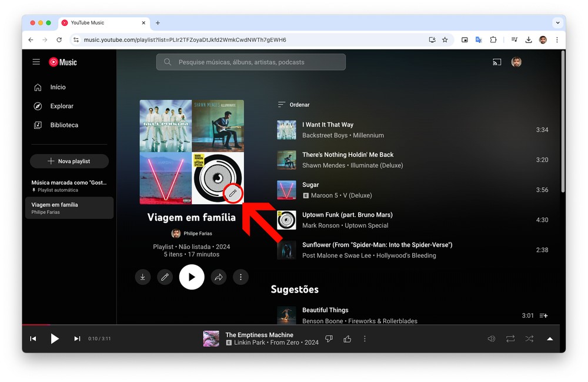
Task: Skip to the next track
Action: coord(77,339)
